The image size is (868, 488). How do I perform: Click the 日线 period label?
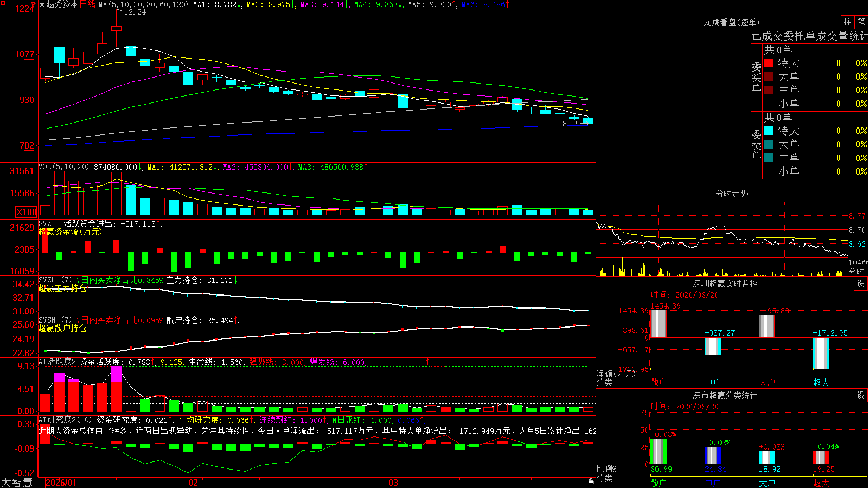click(x=87, y=4)
